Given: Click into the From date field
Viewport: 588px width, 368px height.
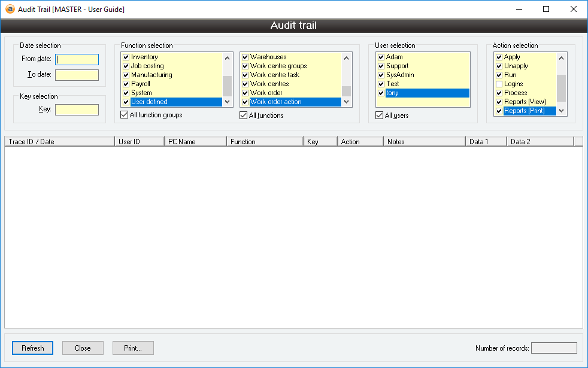Looking at the screenshot, I should pyautogui.click(x=77, y=59).
